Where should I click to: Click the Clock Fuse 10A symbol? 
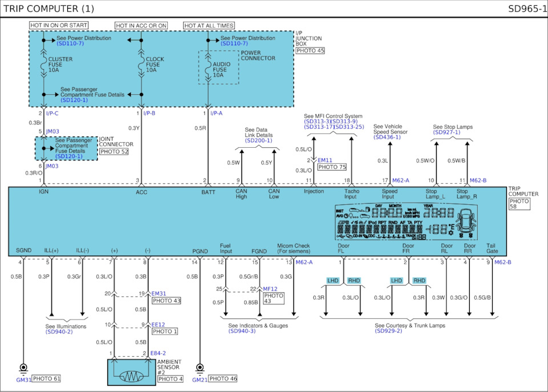click(141, 64)
